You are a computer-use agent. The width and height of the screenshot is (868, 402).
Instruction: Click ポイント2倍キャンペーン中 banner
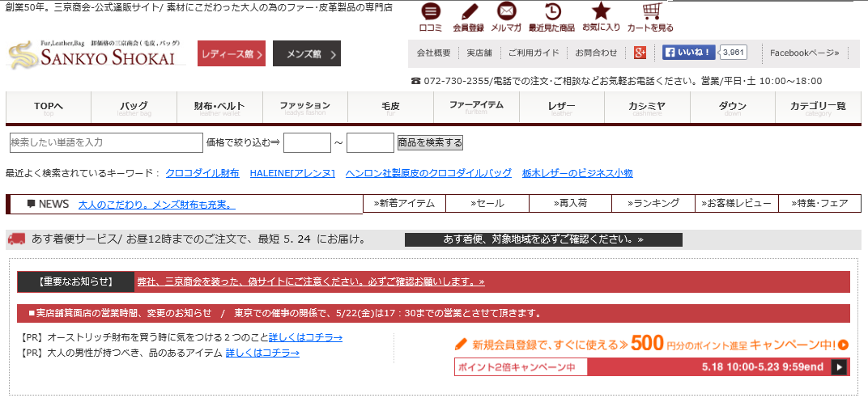tap(652, 366)
